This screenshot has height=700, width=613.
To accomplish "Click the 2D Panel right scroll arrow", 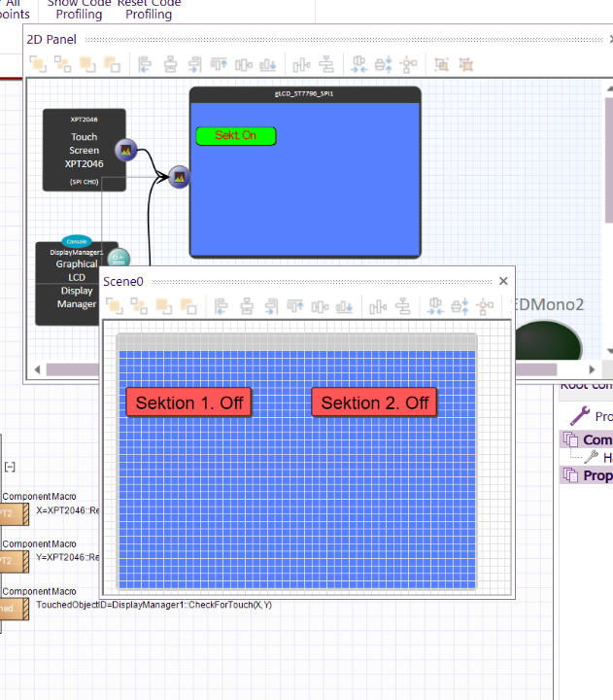I will point(592,369).
